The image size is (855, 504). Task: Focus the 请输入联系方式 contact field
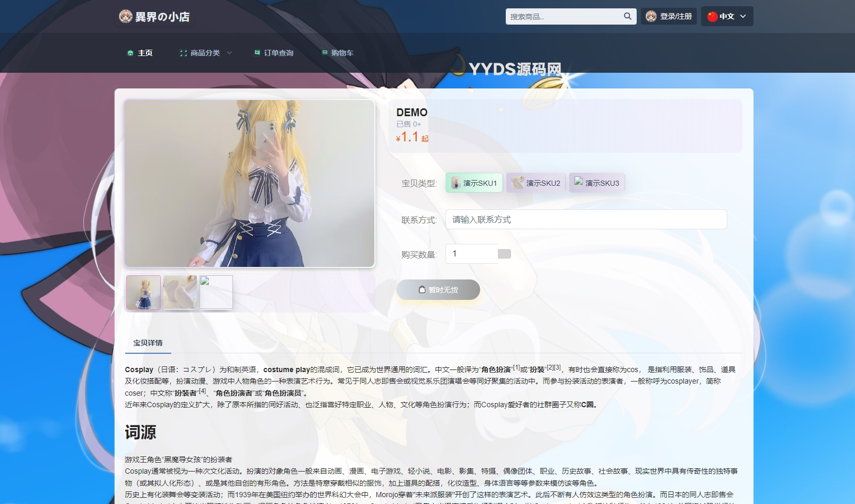(586, 219)
